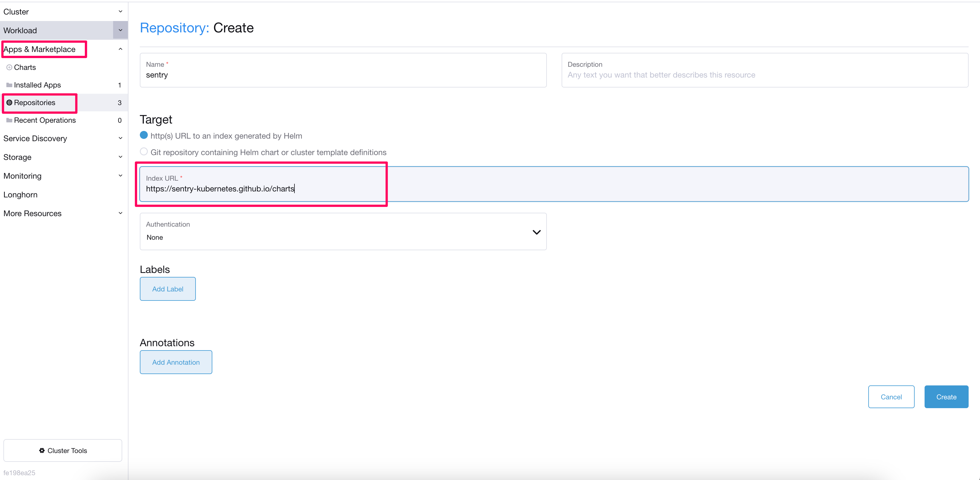Click the Repositories globe icon
This screenshot has width=980, height=480.
(9, 103)
